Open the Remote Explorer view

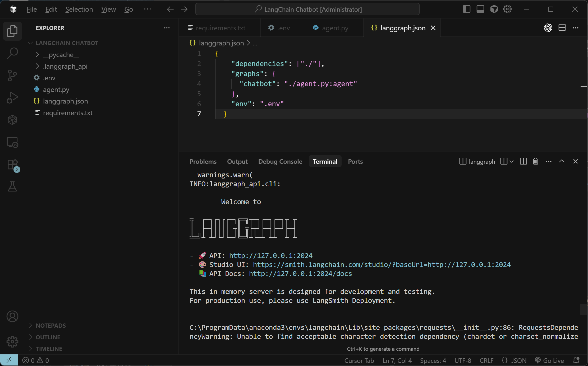(x=12, y=142)
